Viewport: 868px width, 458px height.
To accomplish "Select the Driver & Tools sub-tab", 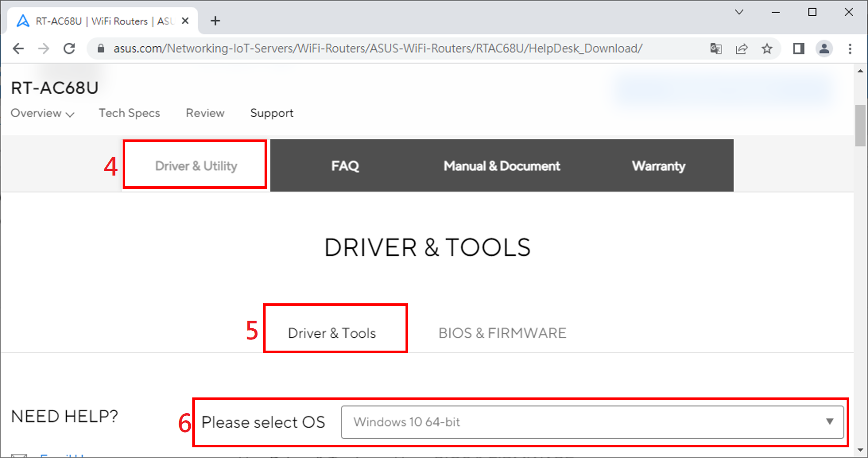I will (332, 333).
